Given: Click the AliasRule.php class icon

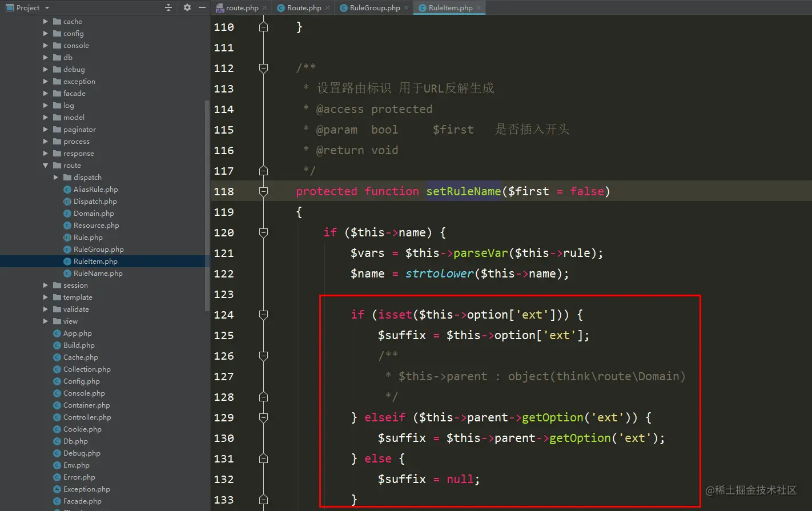Looking at the screenshot, I should [x=67, y=190].
